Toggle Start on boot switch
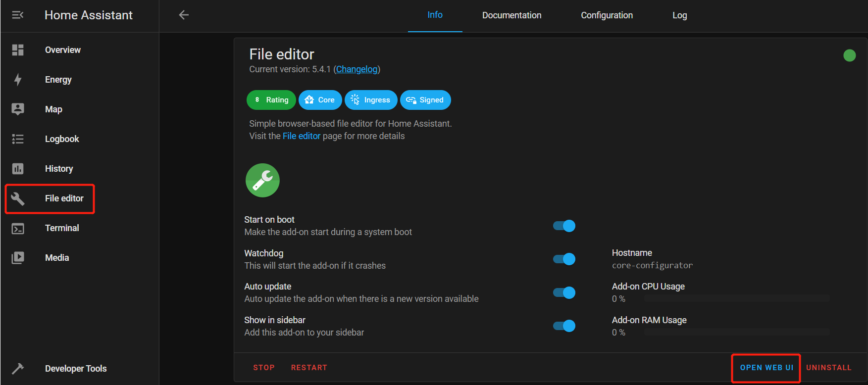 click(564, 226)
